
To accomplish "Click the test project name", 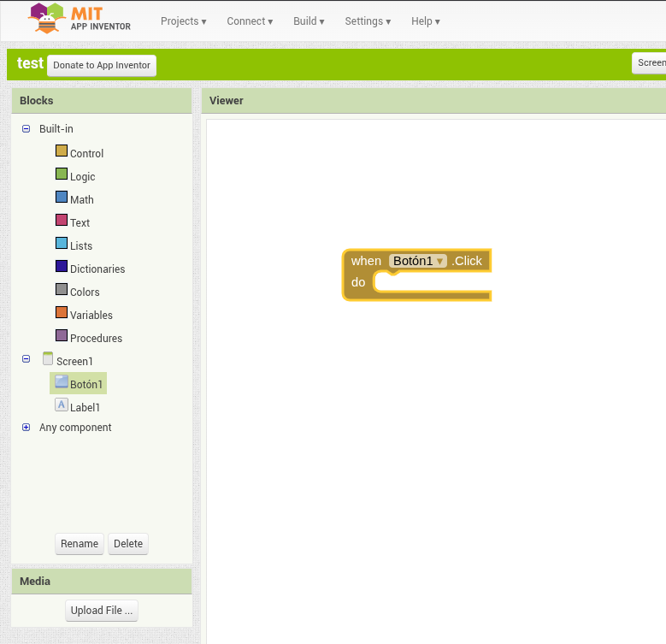I will (x=30, y=63).
